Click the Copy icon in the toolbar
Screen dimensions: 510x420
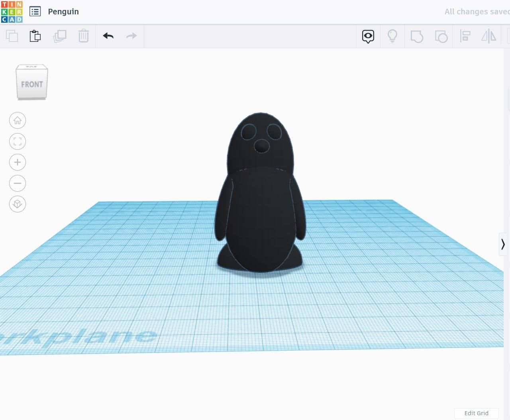click(x=12, y=36)
